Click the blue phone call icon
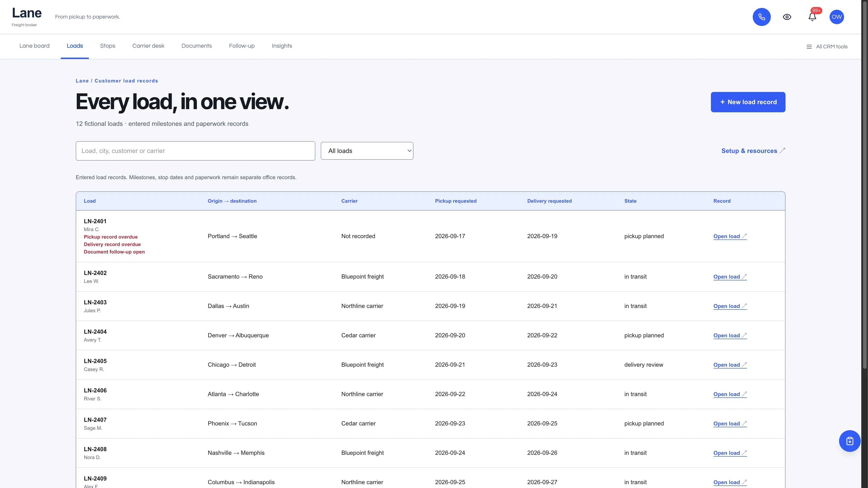868x488 pixels. [762, 17]
